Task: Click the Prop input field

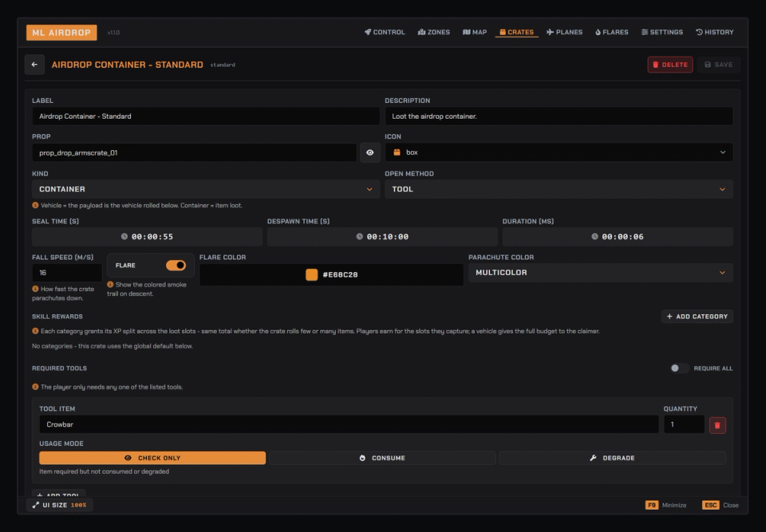Action: coord(194,152)
